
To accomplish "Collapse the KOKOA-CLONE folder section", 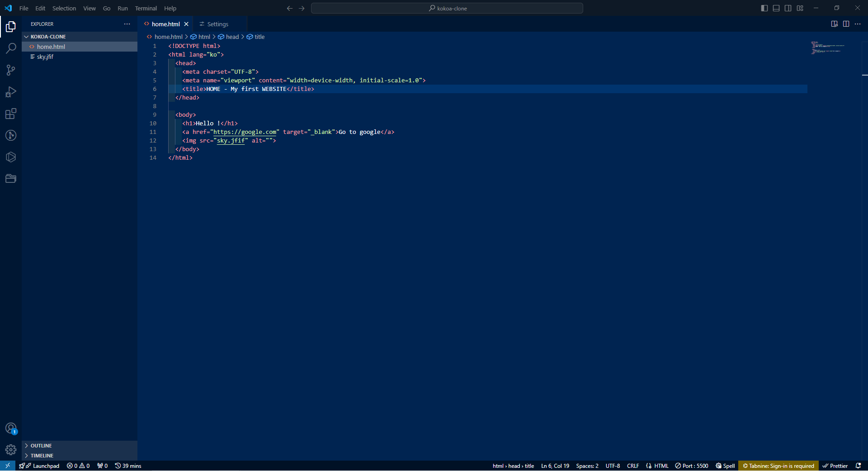I will point(80,37).
